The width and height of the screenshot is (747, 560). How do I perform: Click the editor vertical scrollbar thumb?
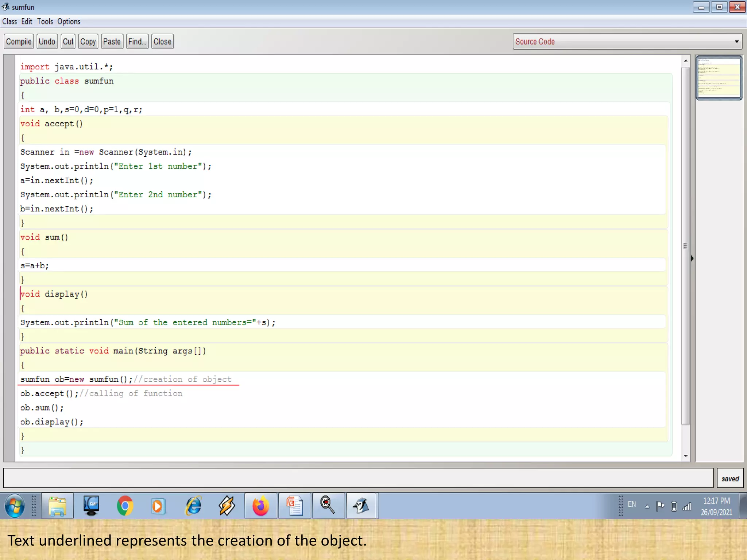click(x=685, y=246)
